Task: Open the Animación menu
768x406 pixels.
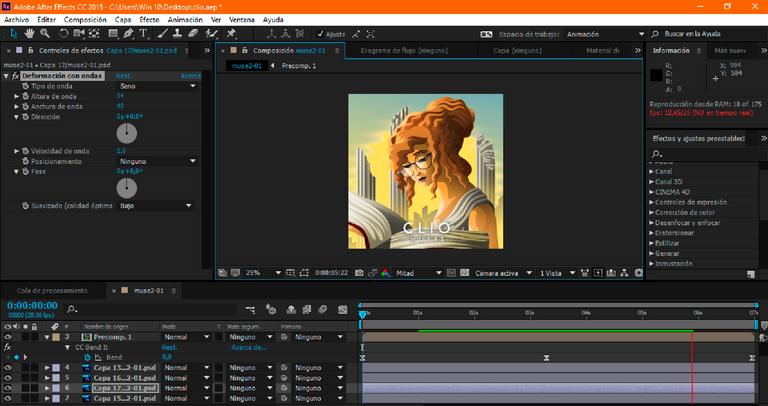Action: pos(185,20)
